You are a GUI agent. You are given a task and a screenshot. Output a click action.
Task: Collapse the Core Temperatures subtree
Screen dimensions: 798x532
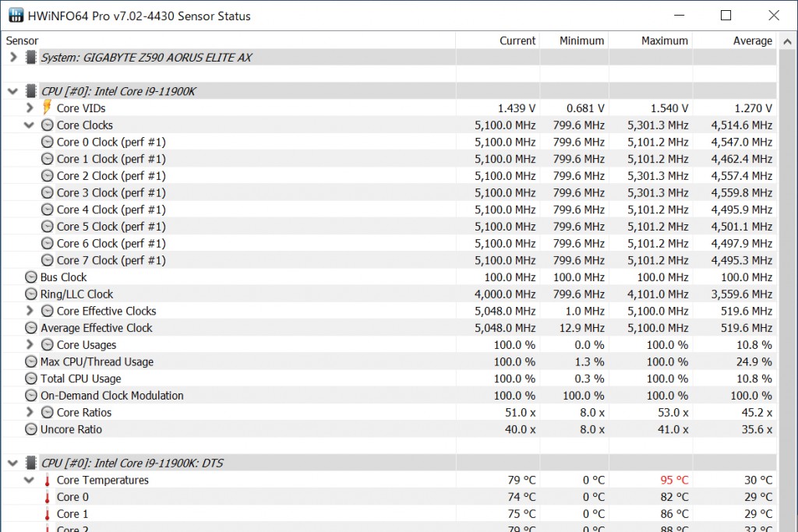30,480
